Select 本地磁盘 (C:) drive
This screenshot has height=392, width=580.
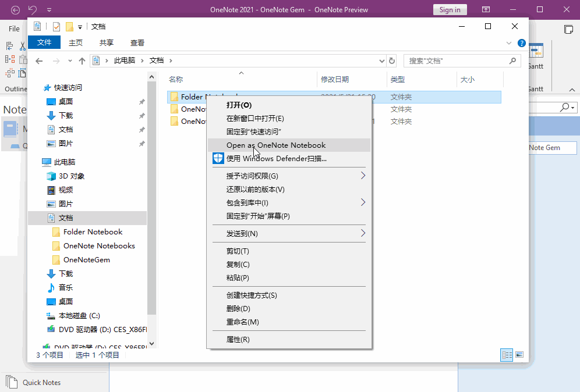point(73,316)
